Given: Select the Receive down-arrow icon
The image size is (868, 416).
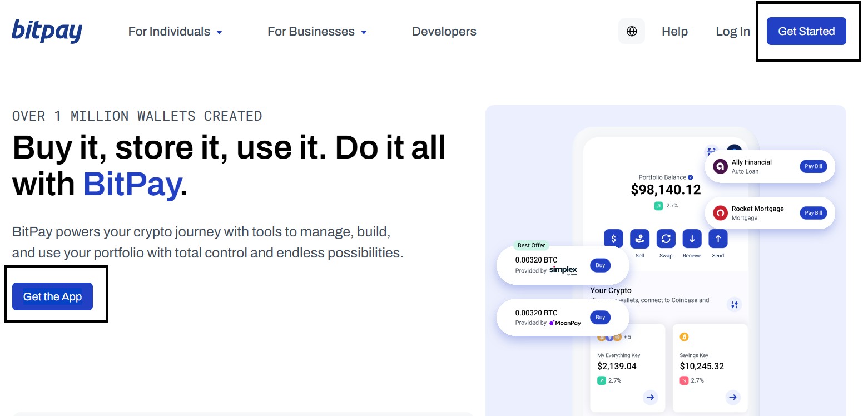Looking at the screenshot, I should coord(692,239).
